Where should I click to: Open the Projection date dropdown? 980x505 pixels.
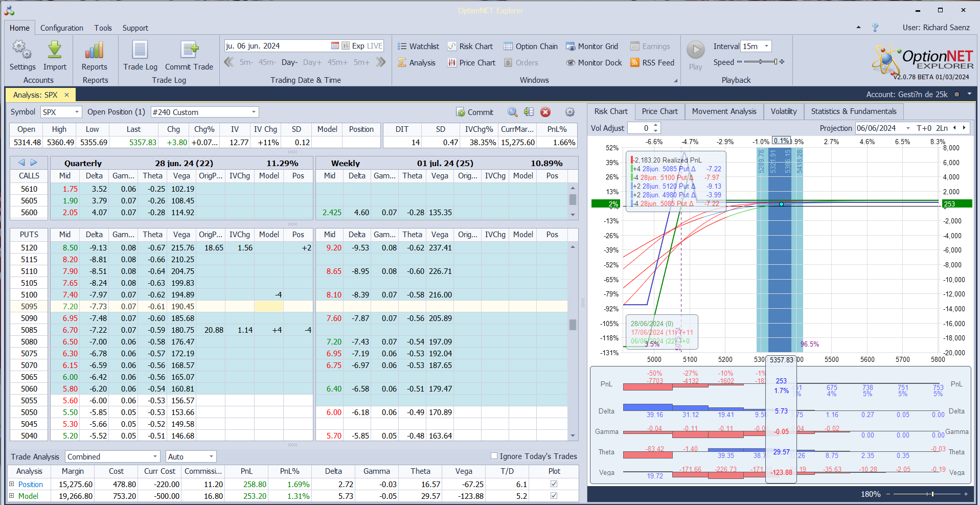908,128
